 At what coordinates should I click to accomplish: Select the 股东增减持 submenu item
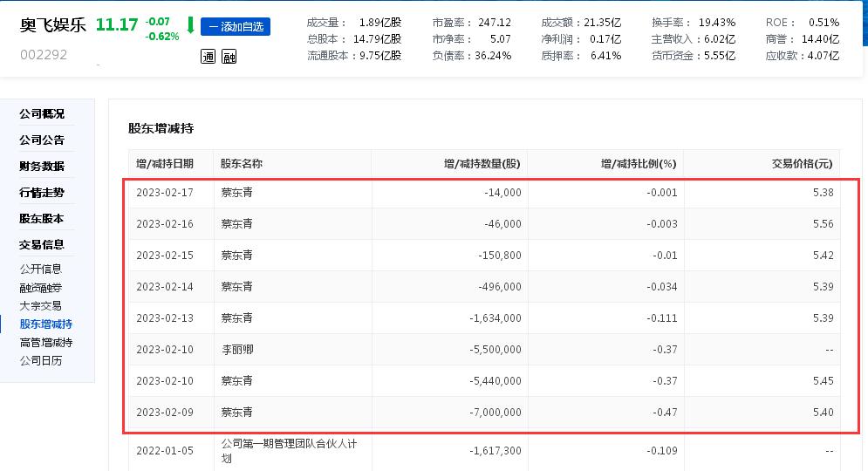tap(46, 324)
